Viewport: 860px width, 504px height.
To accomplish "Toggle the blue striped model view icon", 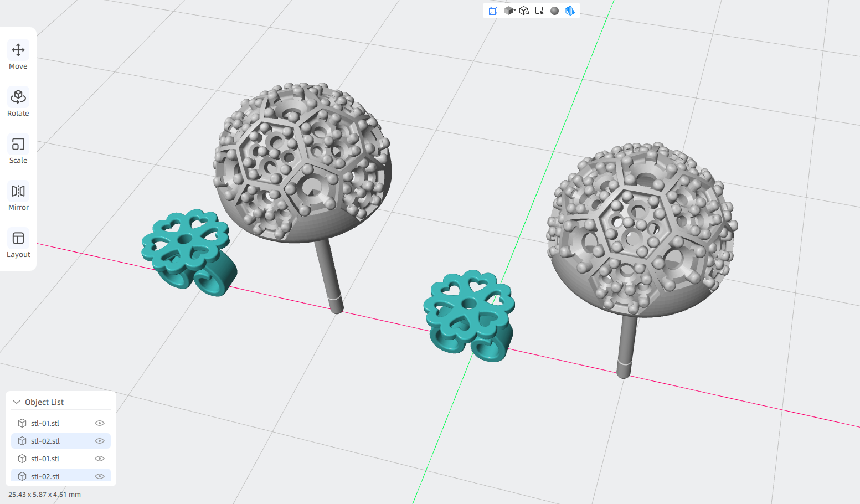I will [x=570, y=11].
